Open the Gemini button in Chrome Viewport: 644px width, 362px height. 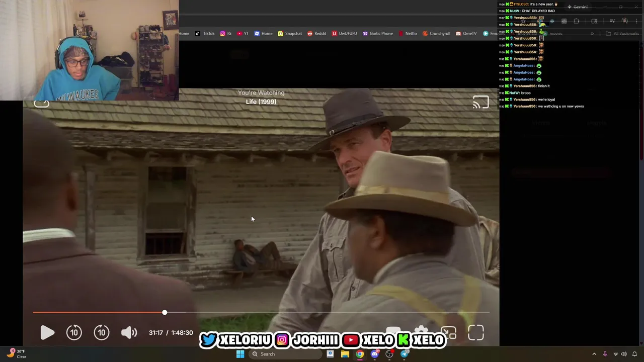tap(578, 7)
